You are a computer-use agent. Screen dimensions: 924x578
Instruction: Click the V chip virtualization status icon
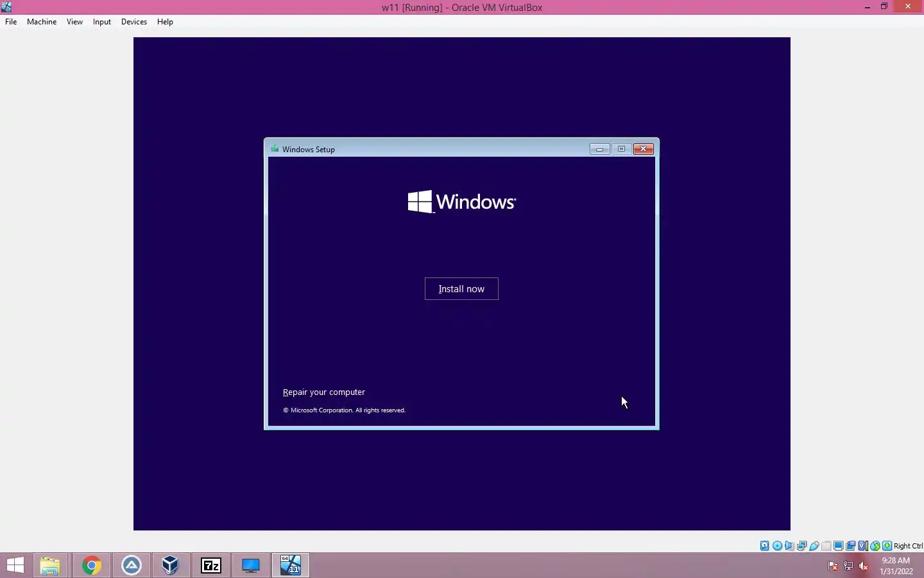click(x=862, y=546)
